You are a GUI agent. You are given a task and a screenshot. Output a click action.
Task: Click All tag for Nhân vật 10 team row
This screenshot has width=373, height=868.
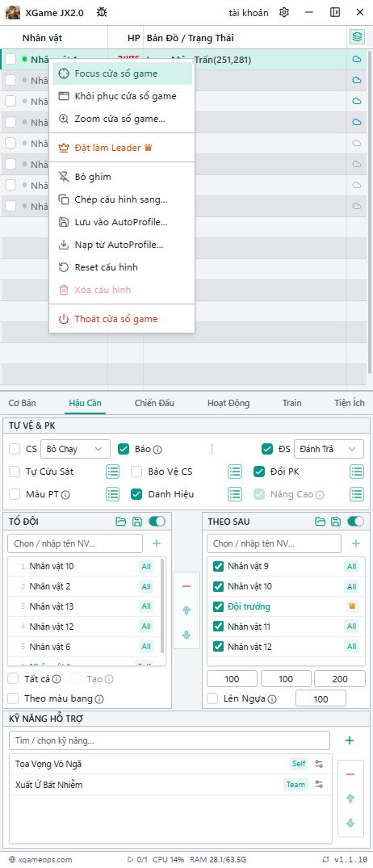pyautogui.click(x=146, y=566)
